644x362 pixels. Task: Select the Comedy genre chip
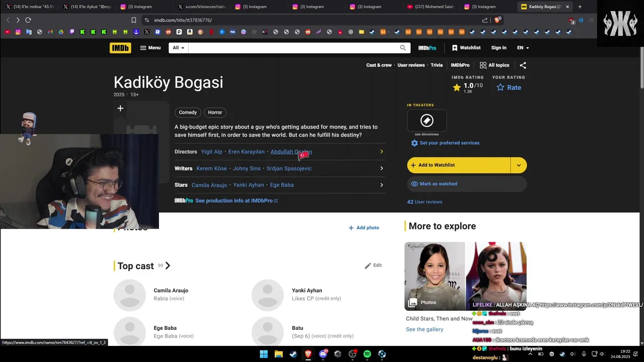coord(188,113)
